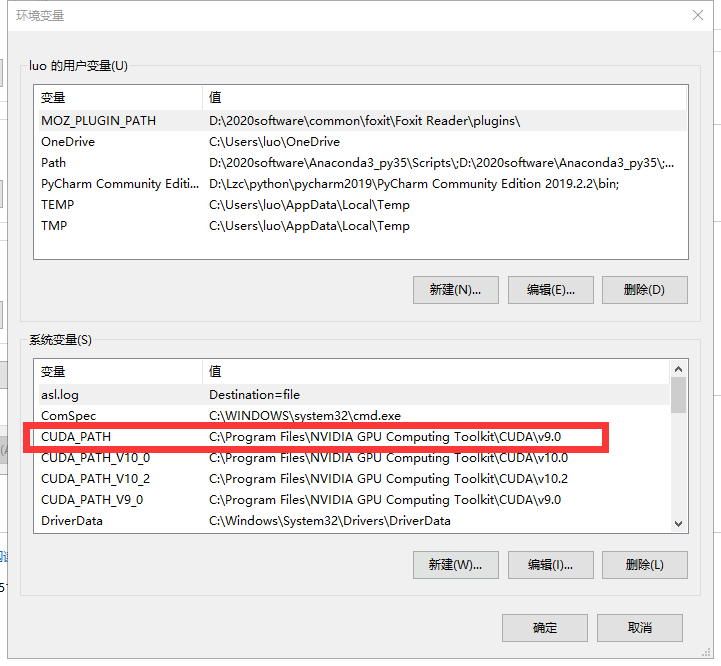Click the 变量 column header in user variables

(x=120, y=98)
